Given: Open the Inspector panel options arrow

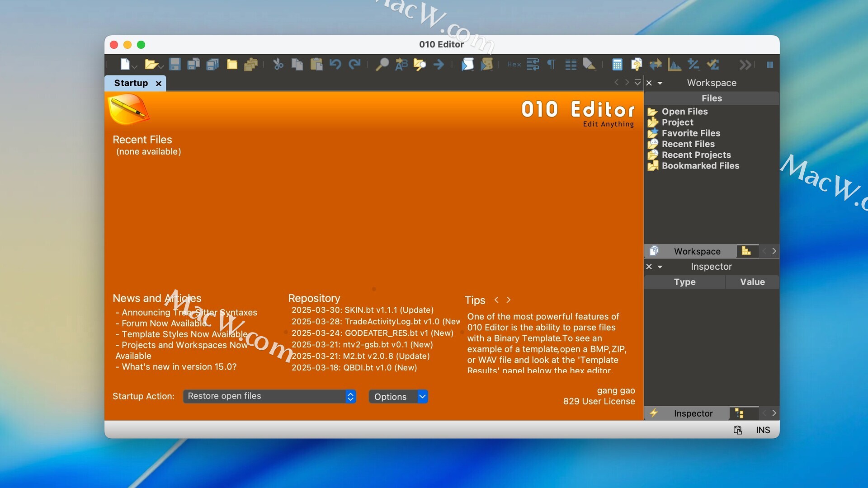Looking at the screenshot, I should click(x=660, y=267).
